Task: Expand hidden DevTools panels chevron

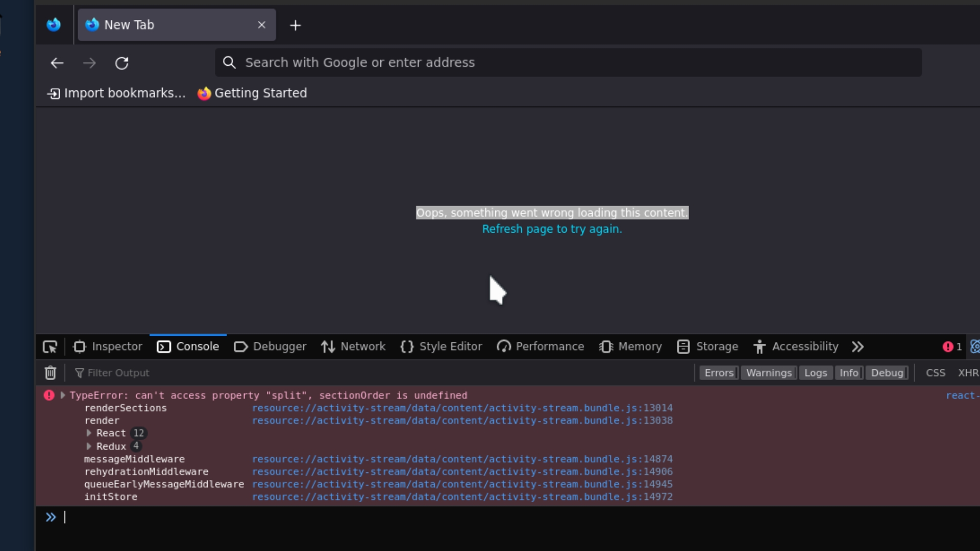Action: [x=857, y=346]
